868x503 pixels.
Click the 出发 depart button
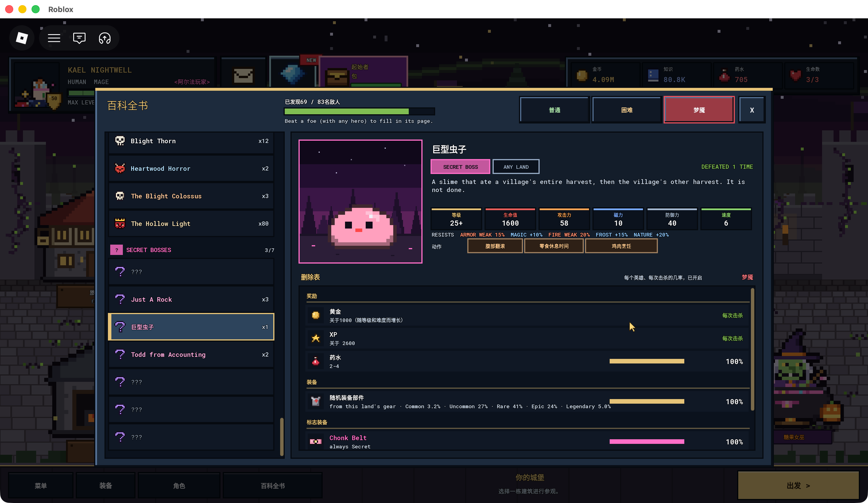pos(798,485)
